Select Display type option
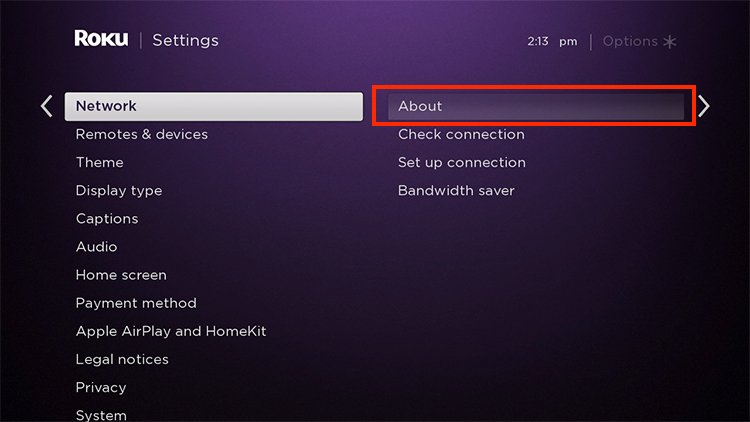Viewport: 750px width, 422px height. [119, 191]
